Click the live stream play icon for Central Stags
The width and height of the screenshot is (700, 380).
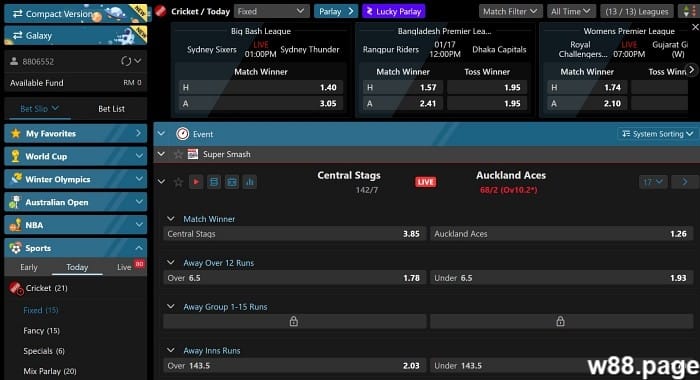click(x=196, y=182)
